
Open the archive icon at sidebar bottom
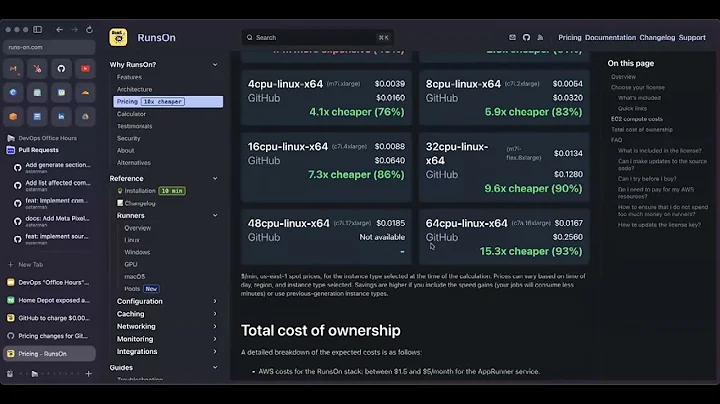coord(10,374)
